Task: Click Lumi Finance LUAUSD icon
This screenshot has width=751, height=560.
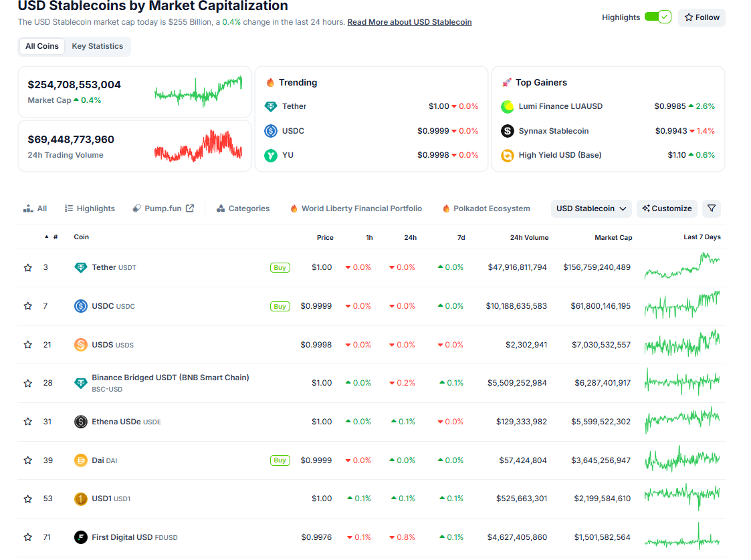Action: coord(507,106)
